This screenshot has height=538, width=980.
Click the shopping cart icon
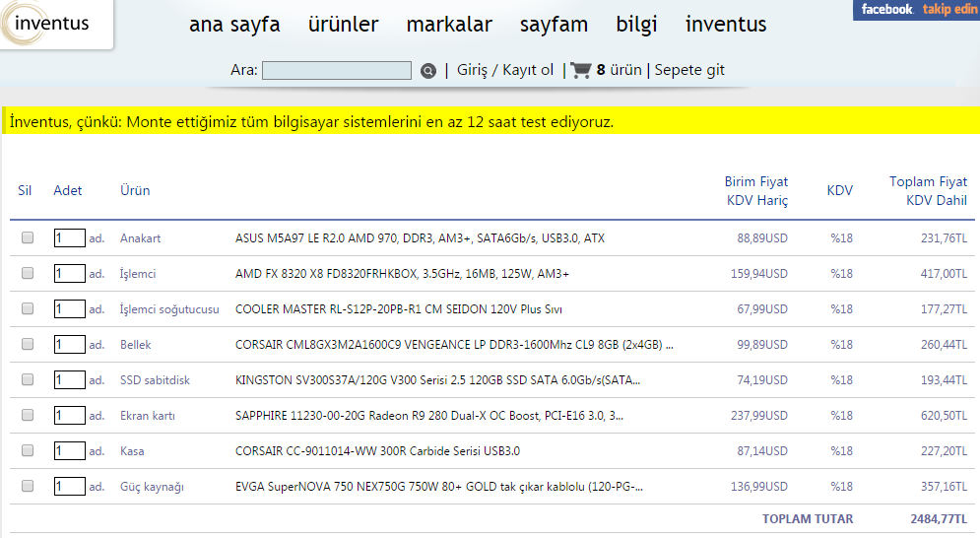click(580, 70)
